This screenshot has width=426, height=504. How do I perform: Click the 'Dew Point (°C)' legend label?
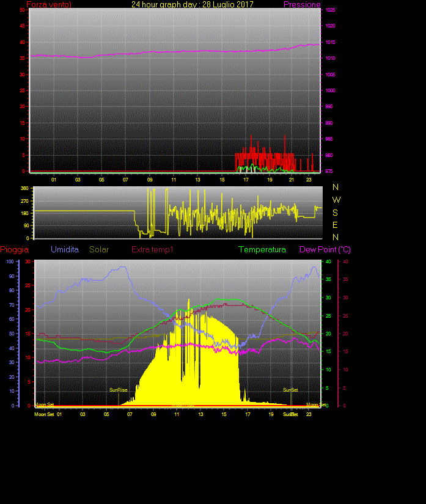point(325,249)
